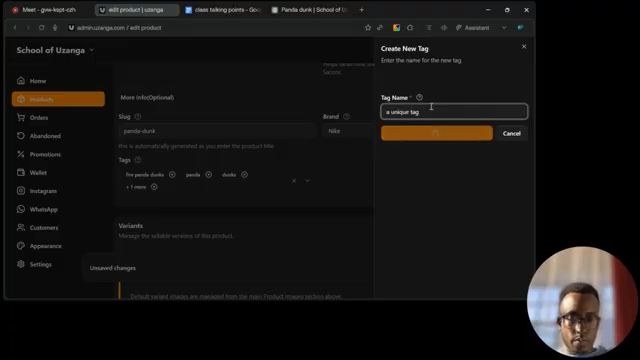Go to Abandoned carts section

pyautogui.click(x=45, y=136)
